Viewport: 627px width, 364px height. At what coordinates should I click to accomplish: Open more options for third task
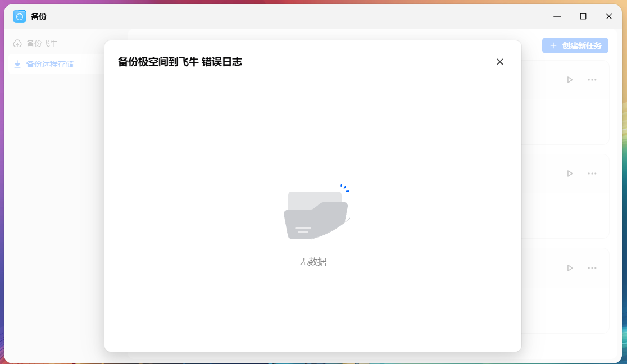(592, 268)
